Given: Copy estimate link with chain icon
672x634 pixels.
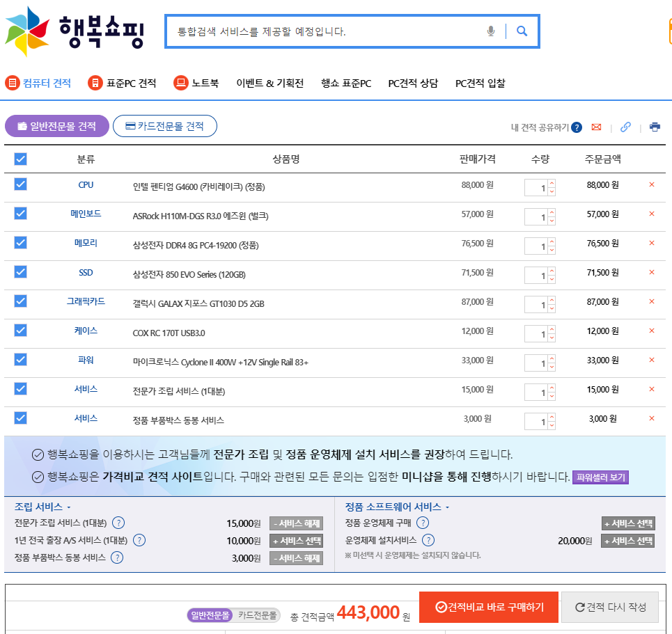Looking at the screenshot, I should tap(625, 127).
